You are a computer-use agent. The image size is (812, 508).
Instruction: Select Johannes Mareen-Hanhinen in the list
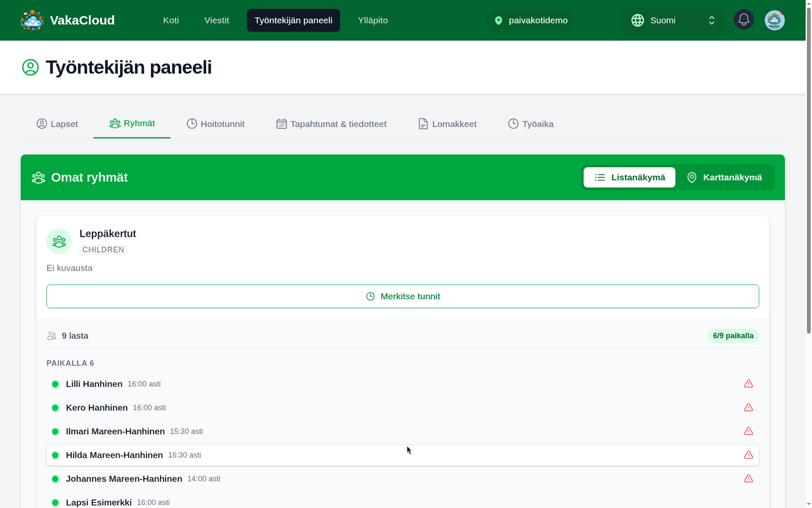click(x=403, y=479)
